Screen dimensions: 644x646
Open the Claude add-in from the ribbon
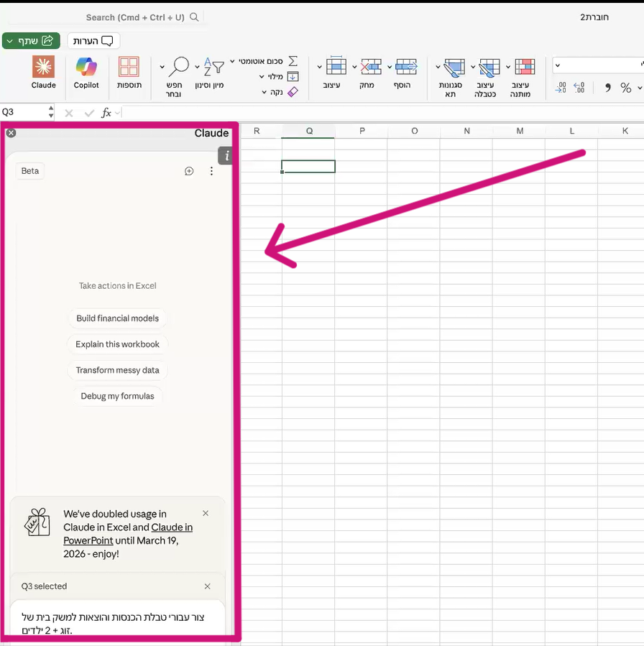pos(43,73)
